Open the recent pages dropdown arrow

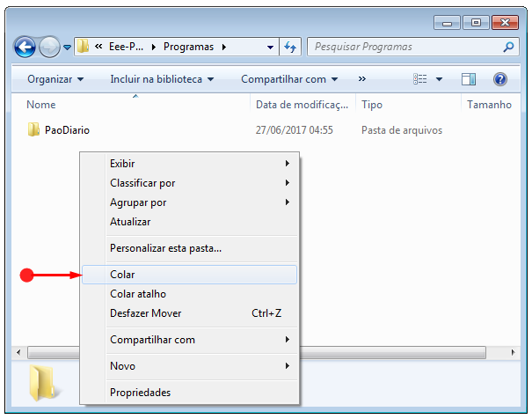pyautogui.click(x=68, y=48)
